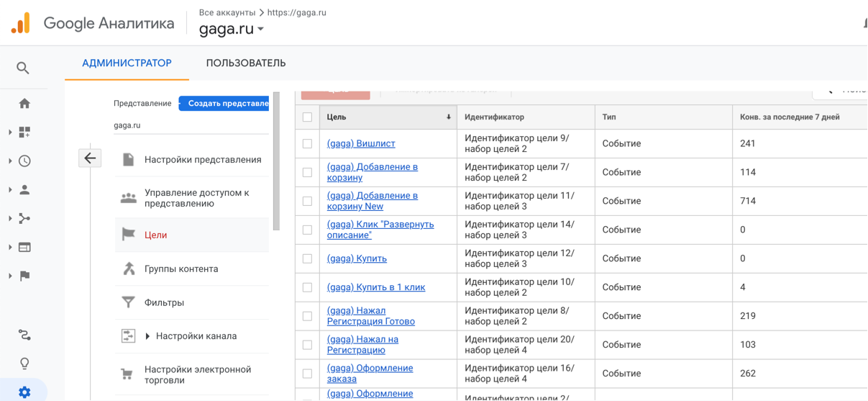
Task: Open the gaga.ru view selector field
Action: pyautogui.click(x=191, y=125)
